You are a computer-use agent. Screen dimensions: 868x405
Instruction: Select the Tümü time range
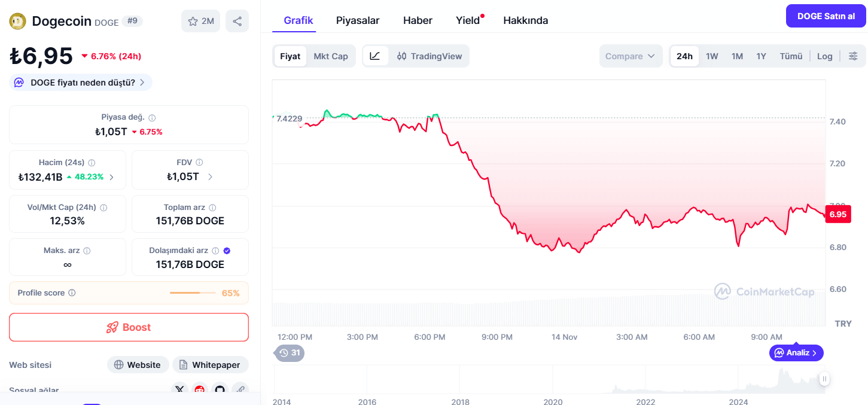tap(791, 56)
